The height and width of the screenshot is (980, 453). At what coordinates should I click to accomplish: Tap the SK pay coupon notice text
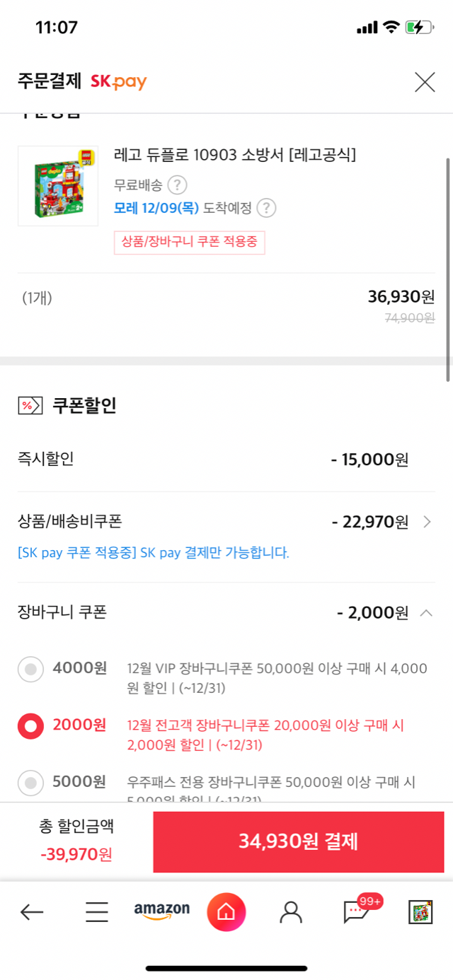[154, 553]
